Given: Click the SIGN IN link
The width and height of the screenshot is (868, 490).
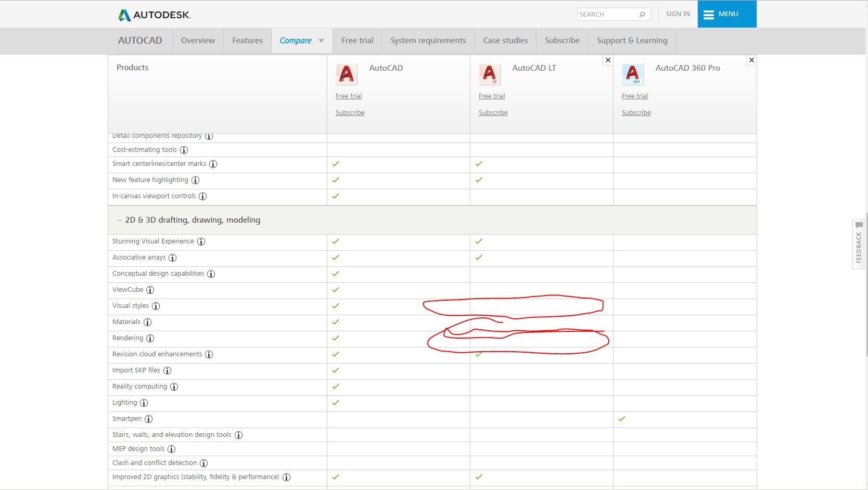Looking at the screenshot, I should (x=678, y=14).
